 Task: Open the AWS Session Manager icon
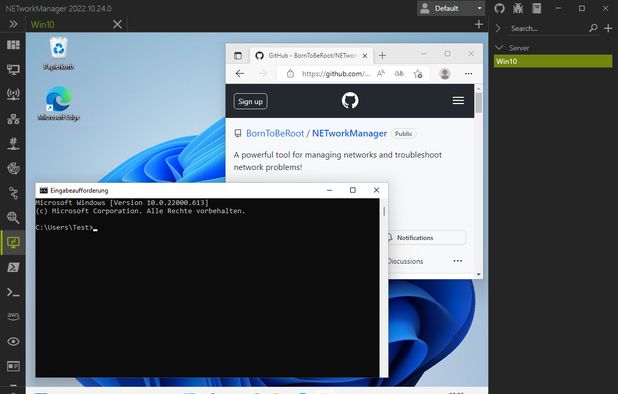pyautogui.click(x=13, y=316)
